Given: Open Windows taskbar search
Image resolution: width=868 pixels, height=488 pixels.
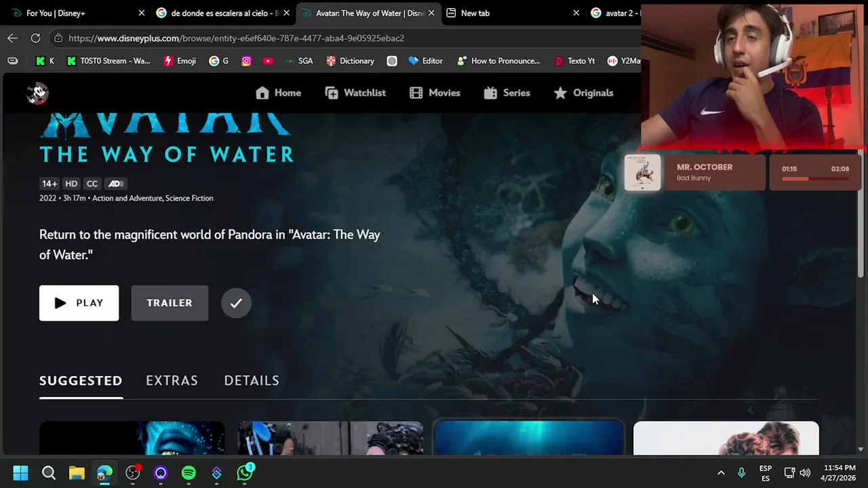Looking at the screenshot, I should pyautogui.click(x=49, y=472).
